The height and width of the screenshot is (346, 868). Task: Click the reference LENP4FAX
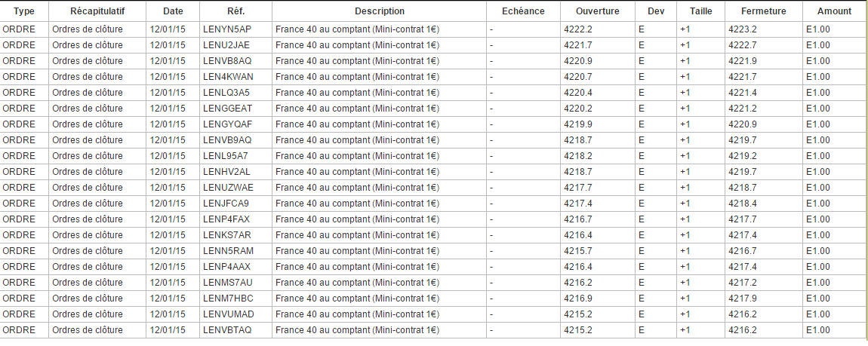226,219
